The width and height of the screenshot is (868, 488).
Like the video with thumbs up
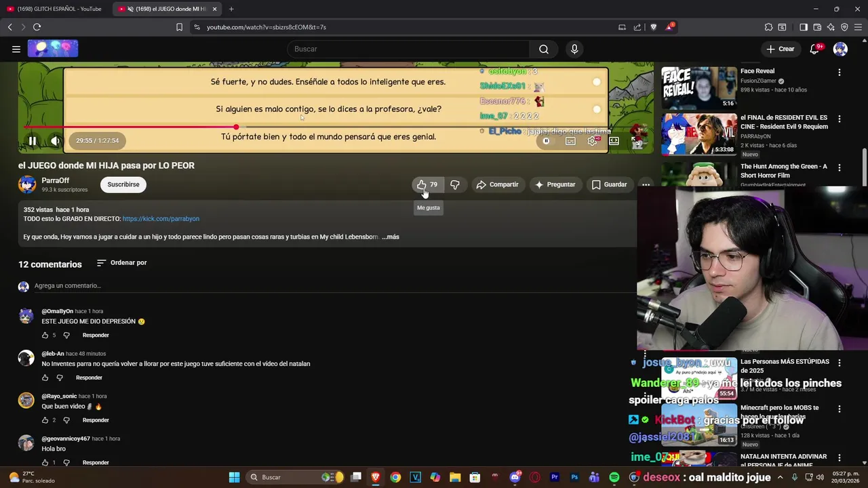(427, 184)
